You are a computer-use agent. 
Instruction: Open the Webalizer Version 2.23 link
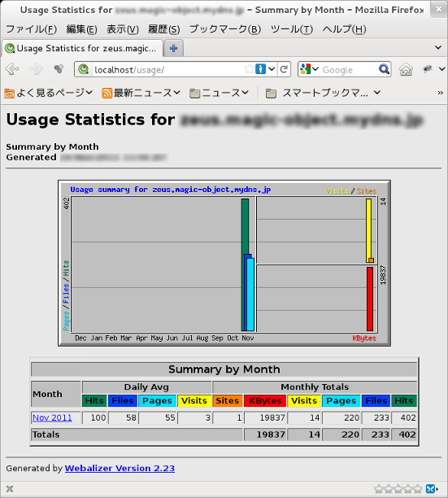click(120, 468)
